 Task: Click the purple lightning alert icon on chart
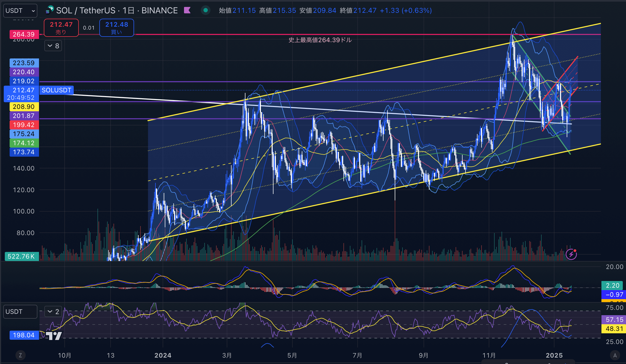tap(571, 254)
